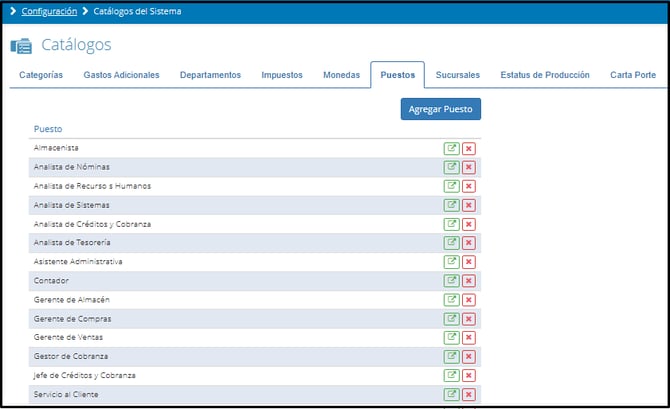Viewport: 670px width, 409px height.
Task: Delete the Asistente Administrativa row
Action: [x=468, y=262]
